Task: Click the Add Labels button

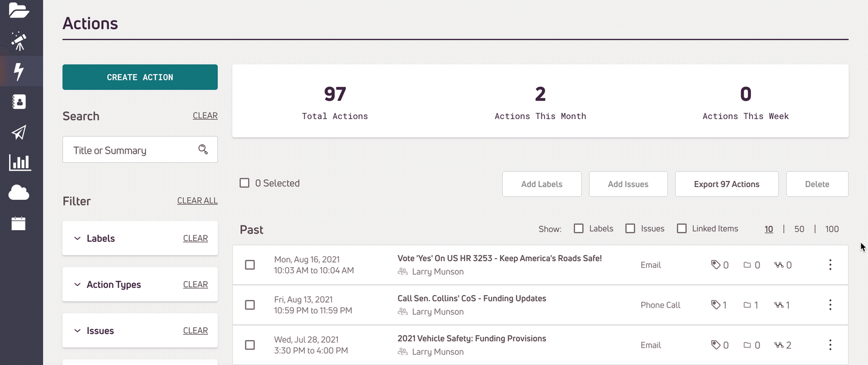Action: [542, 184]
